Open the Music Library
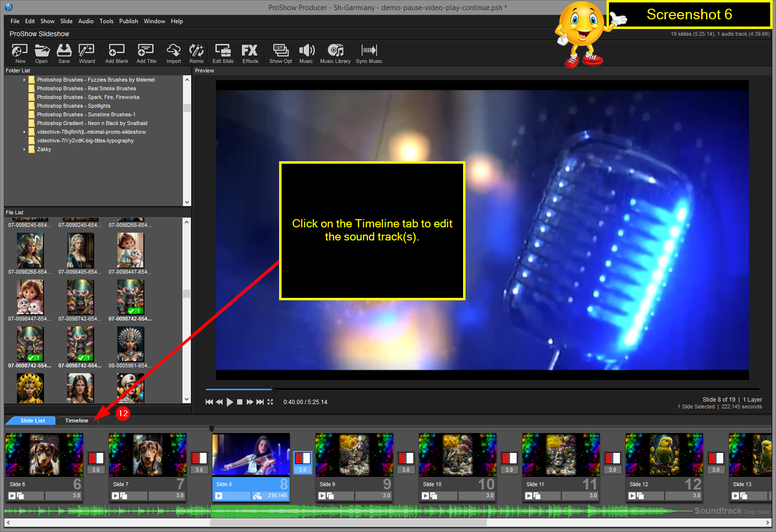The width and height of the screenshot is (776, 532). [x=335, y=53]
